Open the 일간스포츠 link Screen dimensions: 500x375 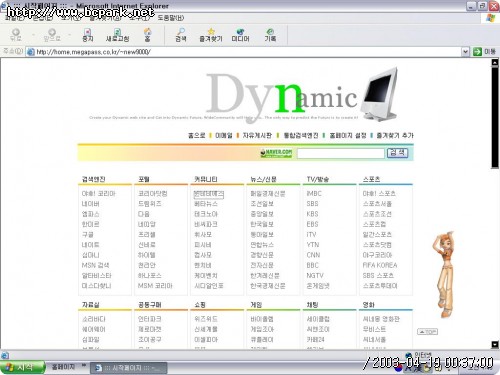click(x=377, y=234)
